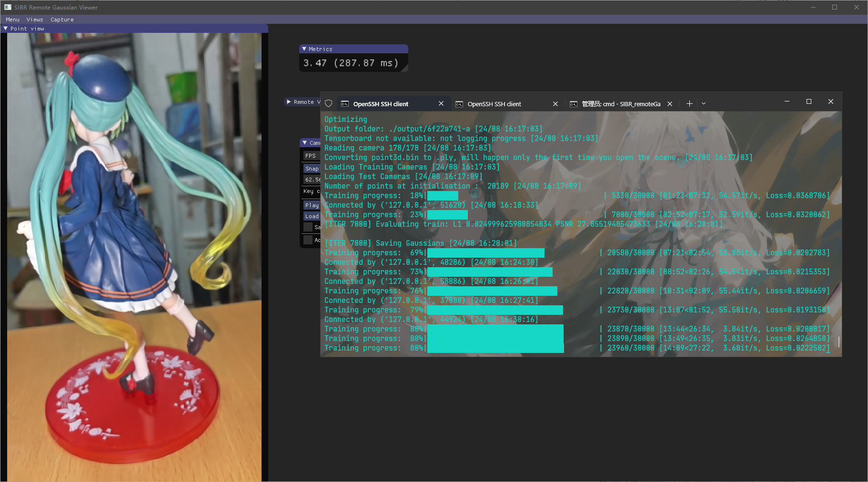
Task: Collapse the Camera panel triangle
Action: (x=305, y=143)
